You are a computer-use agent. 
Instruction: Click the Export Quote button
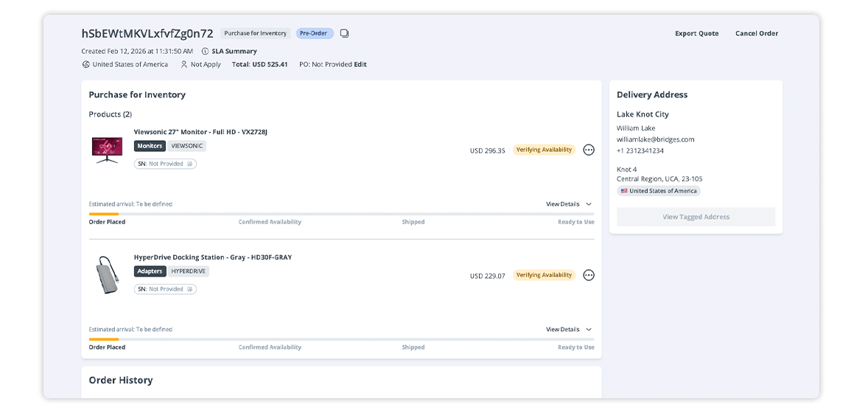point(696,33)
